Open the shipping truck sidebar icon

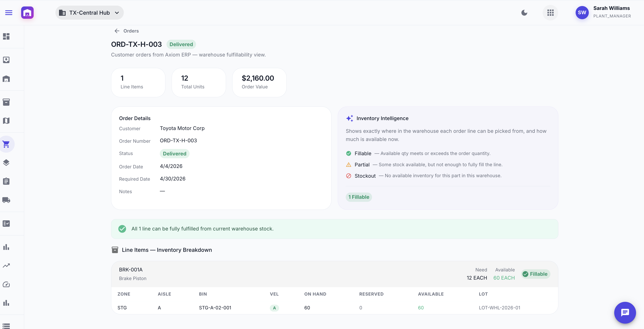[6, 200]
